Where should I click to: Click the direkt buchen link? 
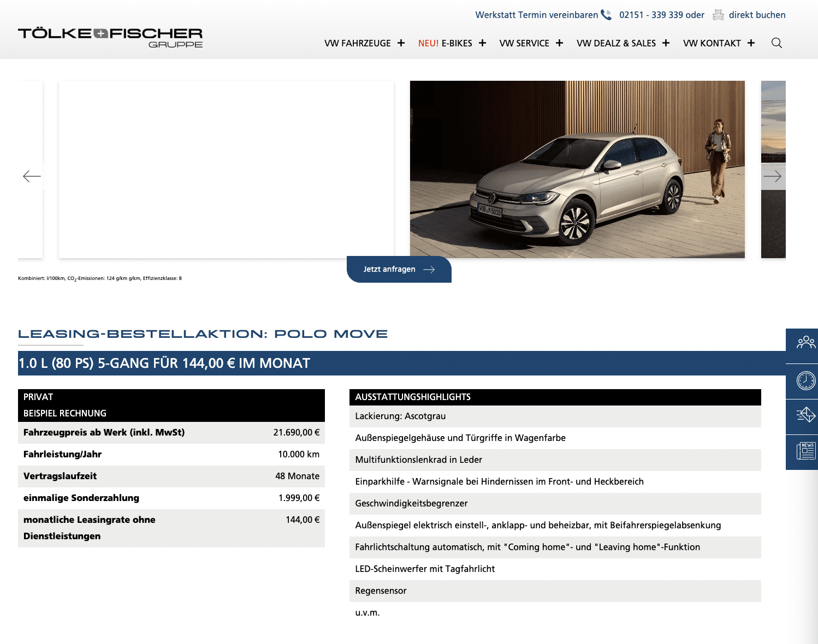[x=757, y=15]
